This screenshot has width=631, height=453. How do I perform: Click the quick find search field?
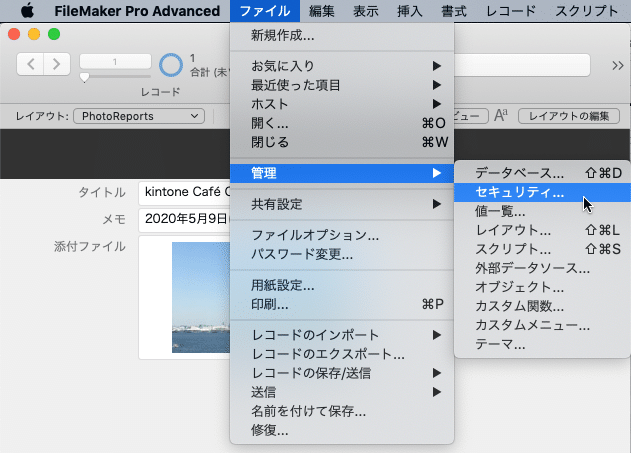(x=522, y=65)
